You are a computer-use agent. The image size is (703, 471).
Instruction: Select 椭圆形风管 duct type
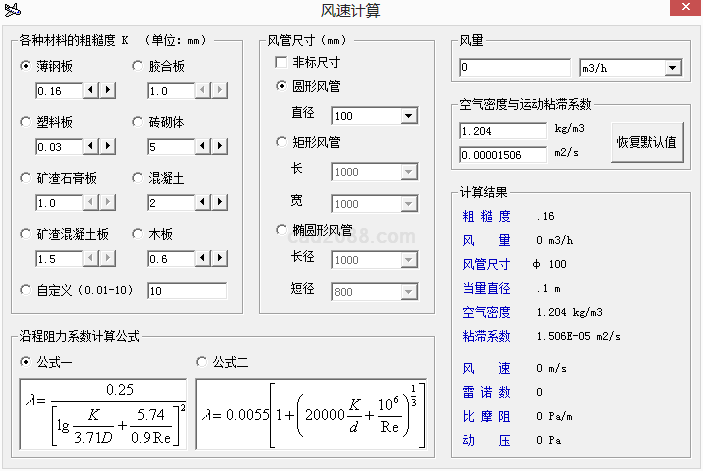283,230
